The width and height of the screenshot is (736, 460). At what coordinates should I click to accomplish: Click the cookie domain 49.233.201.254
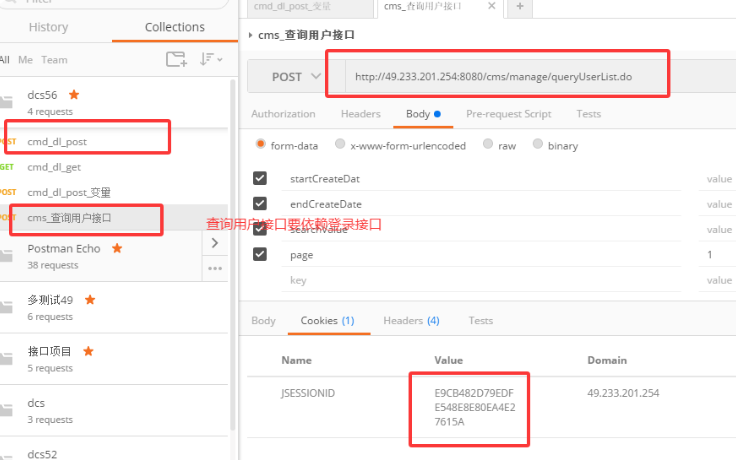[x=623, y=393]
